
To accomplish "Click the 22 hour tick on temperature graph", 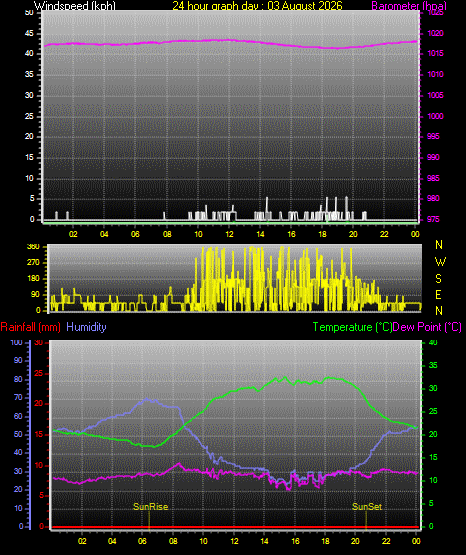I will click(x=386, y=541).
